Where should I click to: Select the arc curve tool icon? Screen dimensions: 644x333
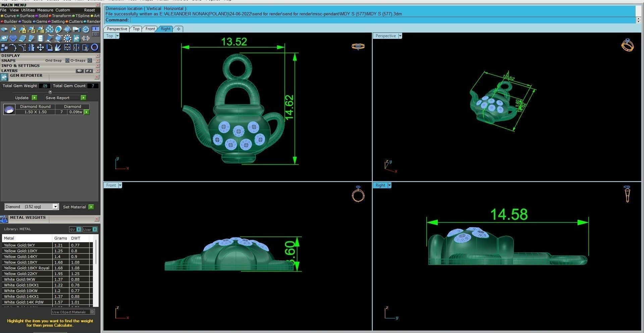[13, 48]
